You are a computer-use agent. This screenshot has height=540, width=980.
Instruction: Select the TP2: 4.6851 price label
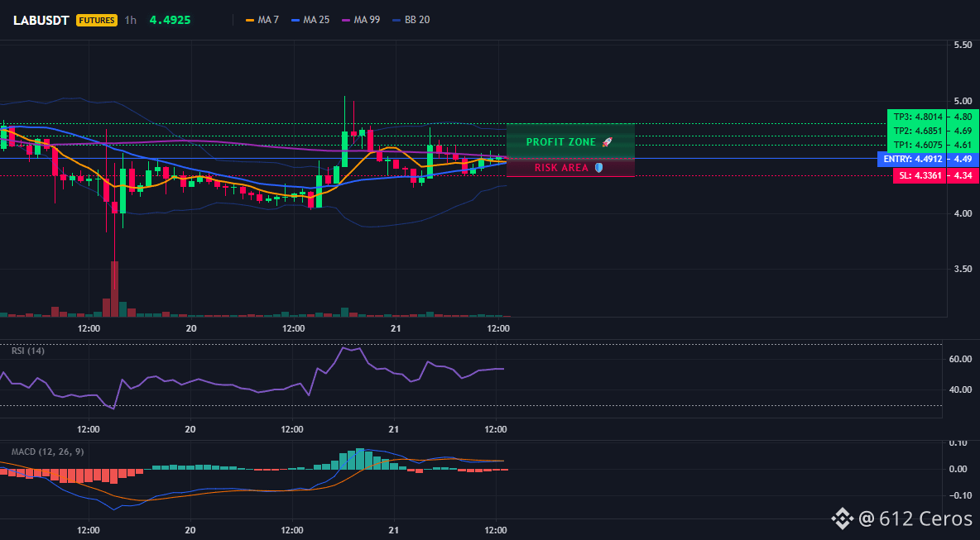point(916,131)
